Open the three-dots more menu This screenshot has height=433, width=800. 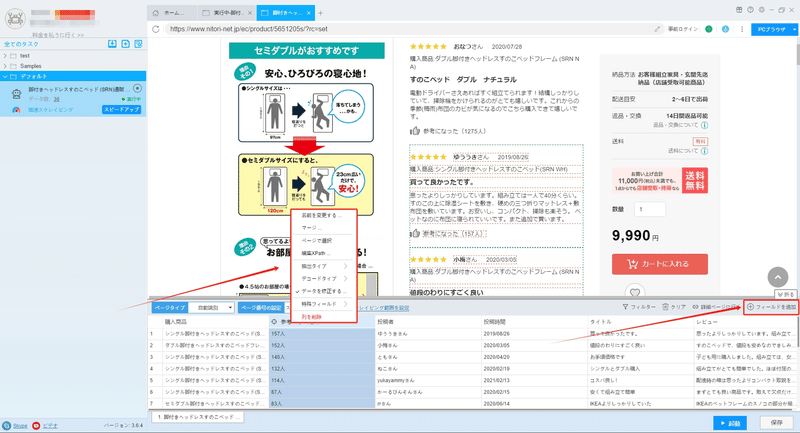coord(742,29)
